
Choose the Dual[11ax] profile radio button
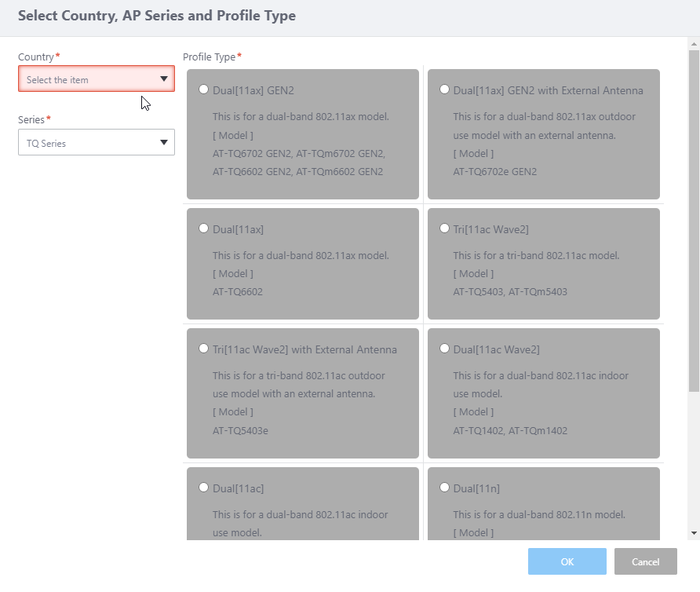coord(204,228)
